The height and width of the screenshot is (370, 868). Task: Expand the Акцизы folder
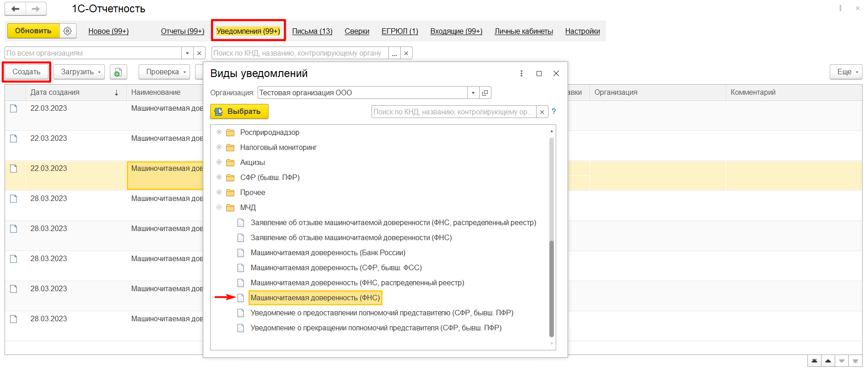point(219,162)
